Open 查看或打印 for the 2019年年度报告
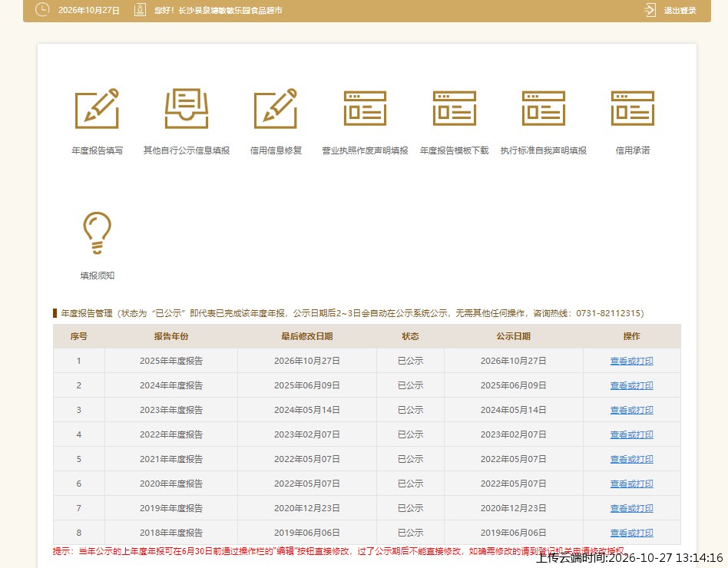 coord(631,509)
